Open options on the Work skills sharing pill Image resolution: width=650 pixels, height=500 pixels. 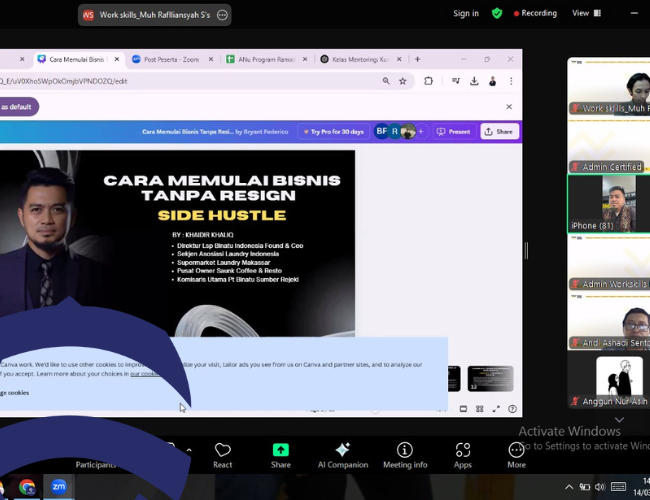pos(222,15)
